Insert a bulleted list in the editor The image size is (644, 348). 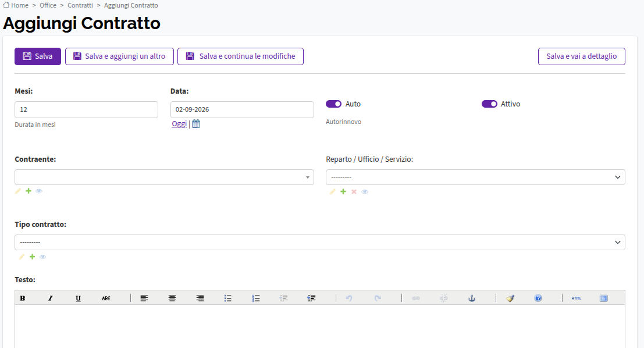[228, 299]
